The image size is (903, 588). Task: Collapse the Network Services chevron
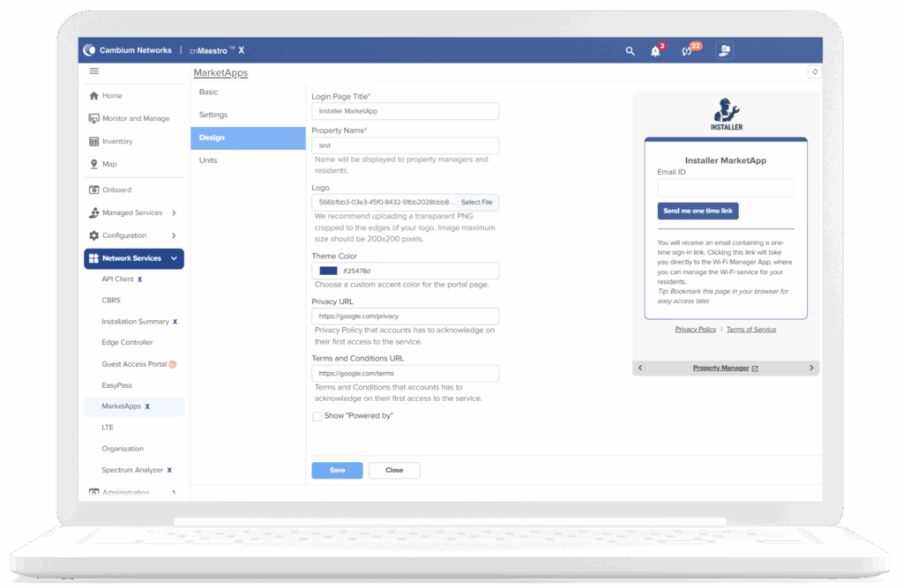[174, 258]
